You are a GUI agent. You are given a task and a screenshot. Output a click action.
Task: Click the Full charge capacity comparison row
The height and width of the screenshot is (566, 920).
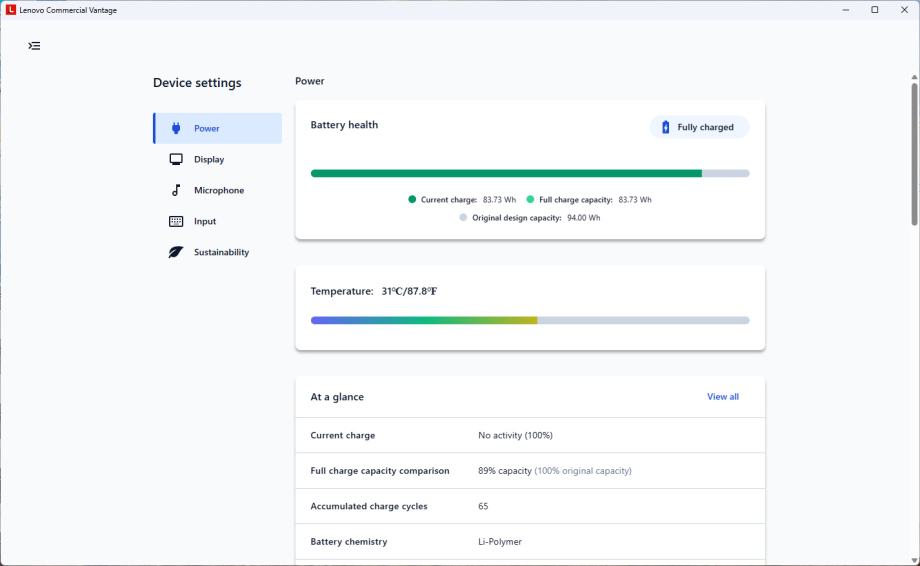[529, 471]
